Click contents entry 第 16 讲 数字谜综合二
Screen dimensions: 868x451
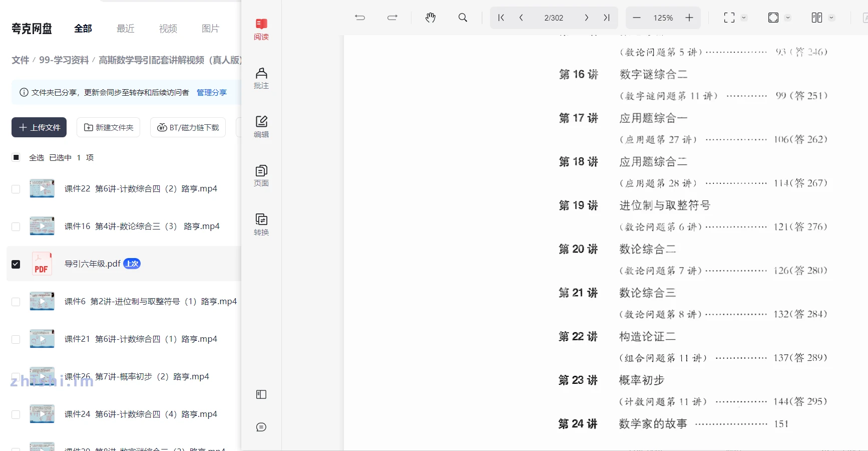click(x=623, y=75)
